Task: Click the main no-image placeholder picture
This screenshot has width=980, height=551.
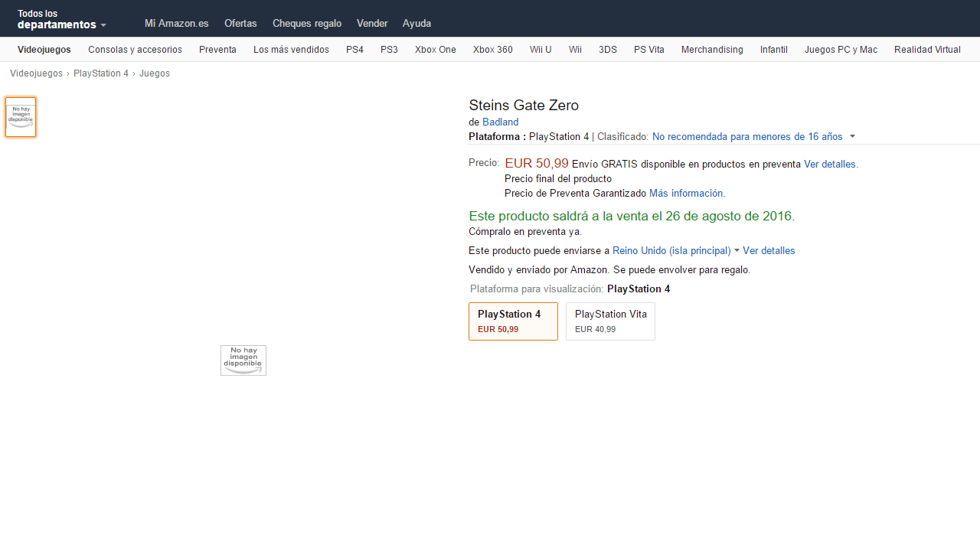Action: (x=243, y=360)
